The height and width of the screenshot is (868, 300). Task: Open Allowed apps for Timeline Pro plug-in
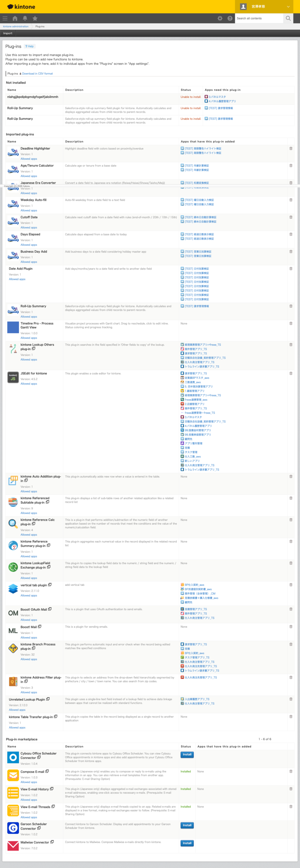click(29, 338)
